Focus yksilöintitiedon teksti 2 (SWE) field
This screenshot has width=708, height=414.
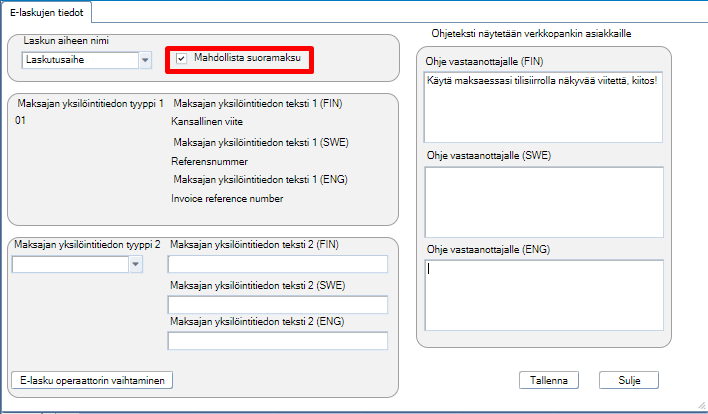coord(278,305)
